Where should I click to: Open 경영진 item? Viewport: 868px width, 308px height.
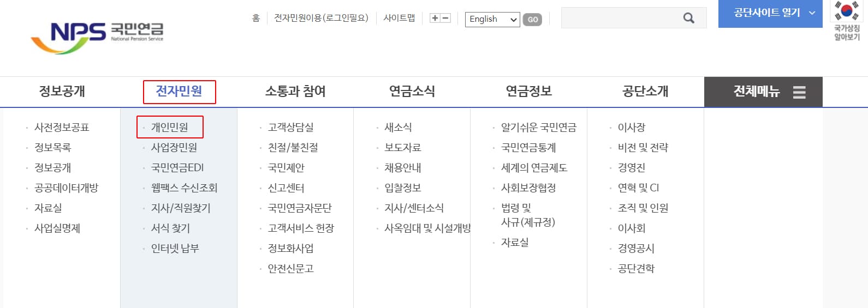632,168
